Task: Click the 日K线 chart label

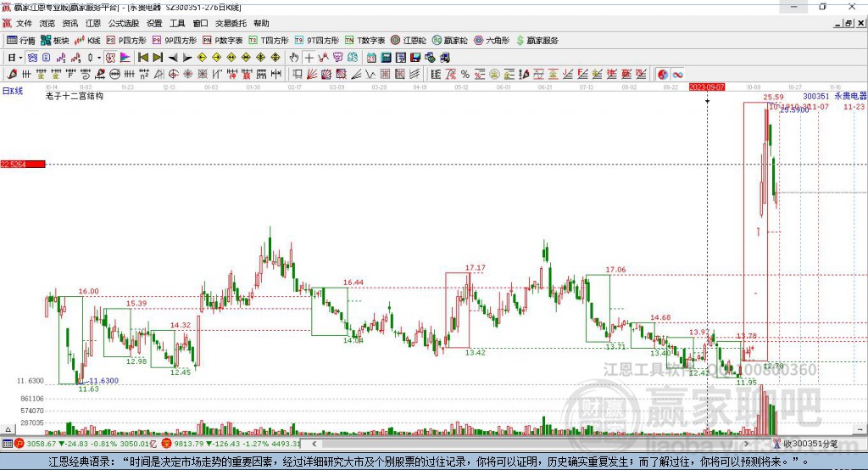Action: click(13, 91)
